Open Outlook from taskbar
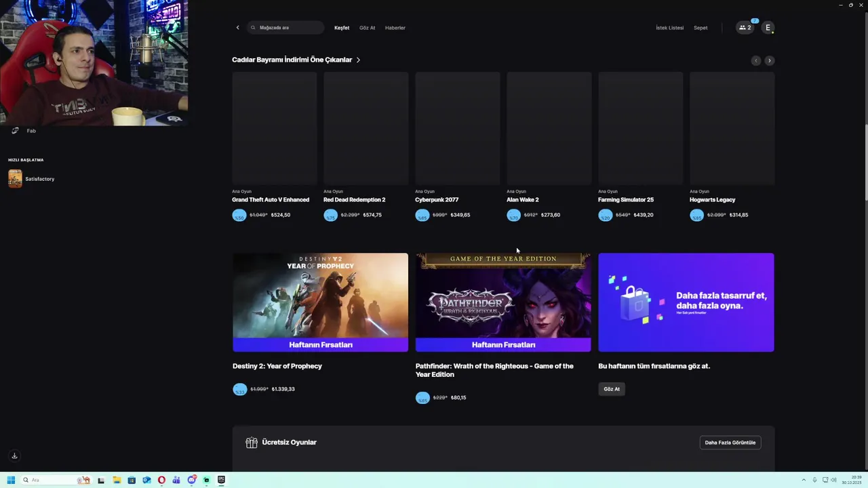This screenshot has width=868, height=488. coord(146,480)
